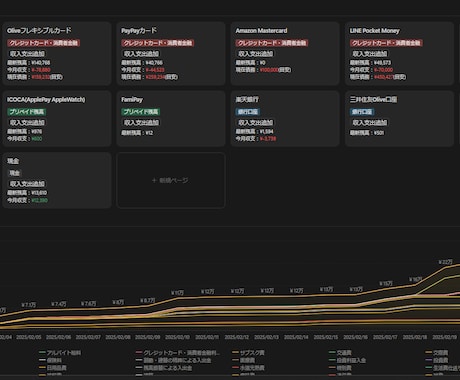The height and width of the screenshot is (380, 460).
Task: Click 2025/02/10 date on chart axis
Action: (x=177, y=337)
